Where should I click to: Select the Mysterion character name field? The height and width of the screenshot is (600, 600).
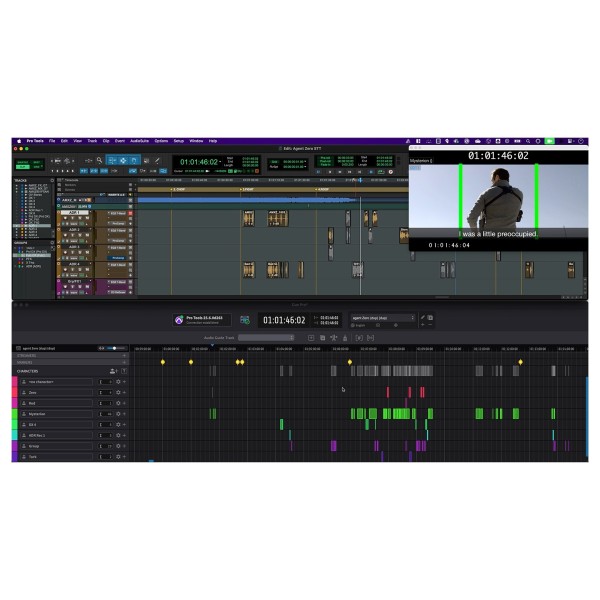point(57,414)
